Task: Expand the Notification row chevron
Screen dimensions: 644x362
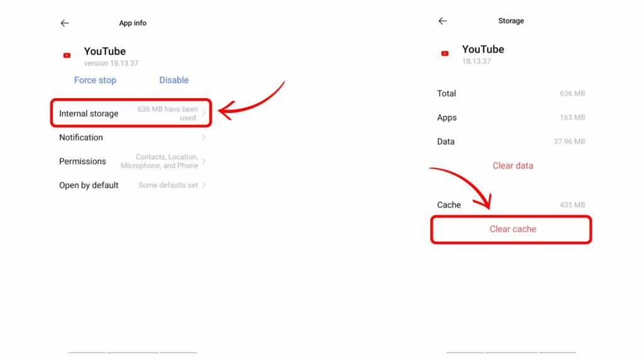Action: pos(203,138)
